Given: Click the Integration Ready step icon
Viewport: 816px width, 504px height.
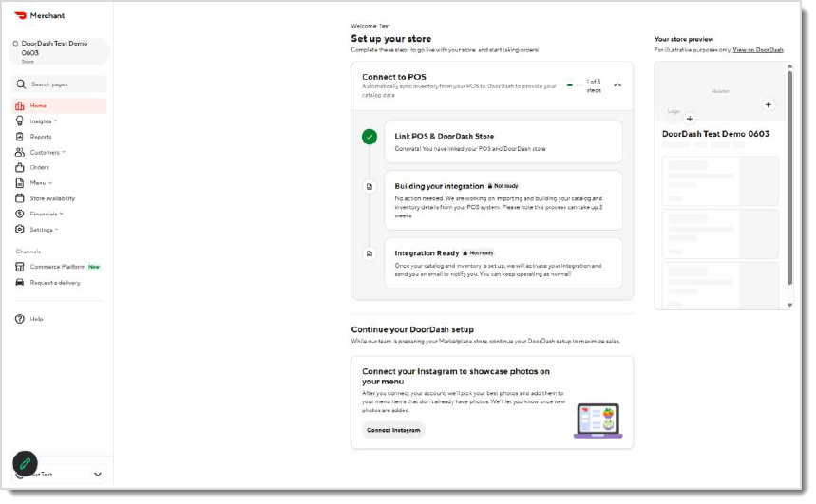Looking at the screenshot, I should 370,253.
